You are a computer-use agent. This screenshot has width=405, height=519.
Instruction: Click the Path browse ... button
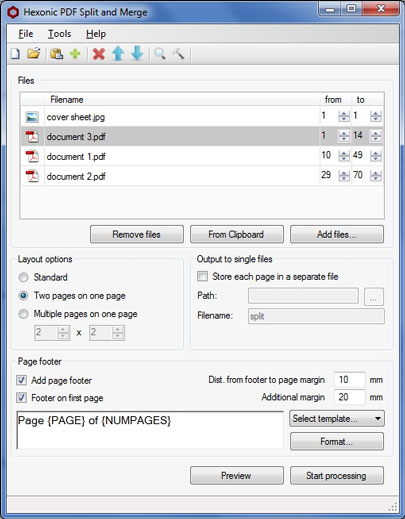(x=374, y=297)
